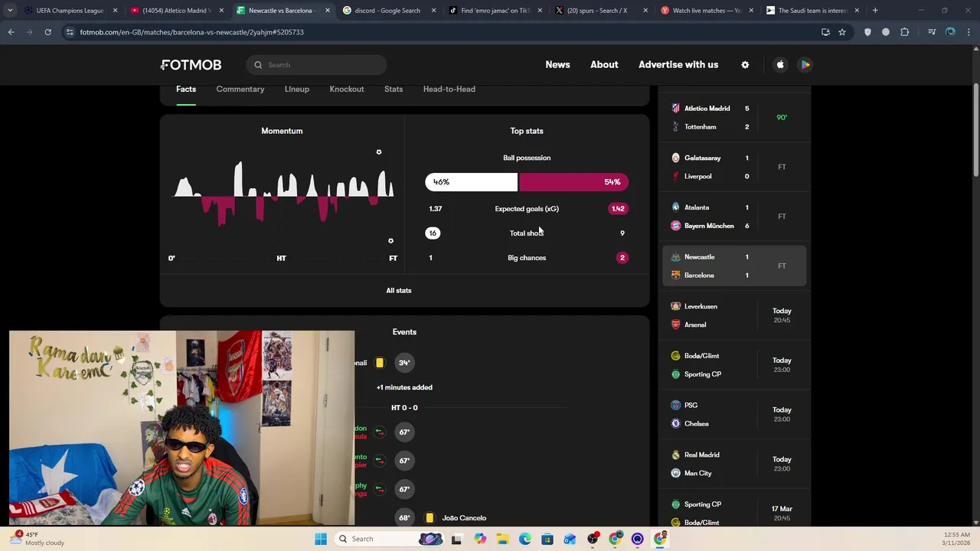Open the Extensions puzzle menu
The image size is (980, 551).
[905, 32]
